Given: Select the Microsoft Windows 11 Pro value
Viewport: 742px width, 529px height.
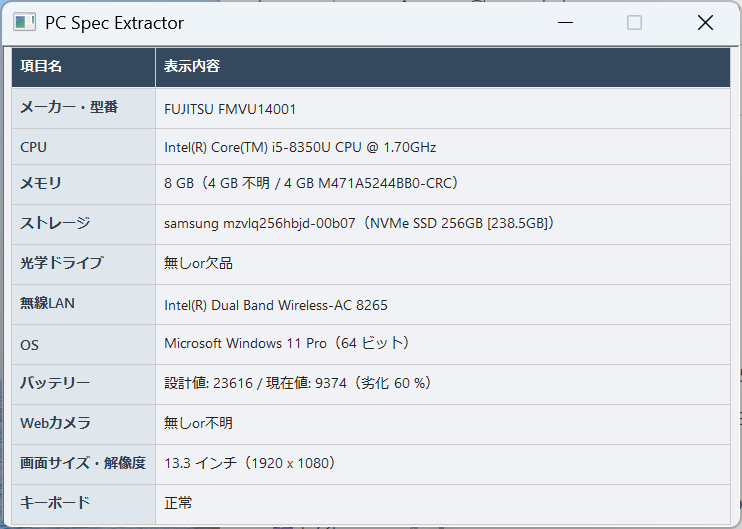Looking at the screenshot, I should pyautogui.click(x=287, y=343).
